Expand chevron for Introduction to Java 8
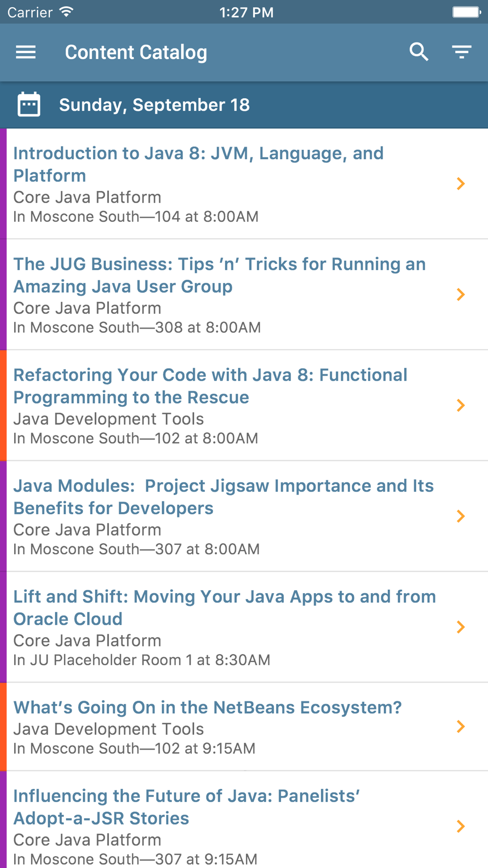Image resolution: width=488 pixels, height=868 pixels. [x=460, y=184]
